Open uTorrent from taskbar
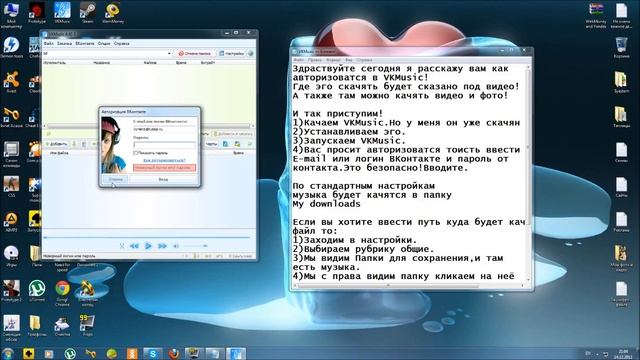This screenshot has height=360, width=640. pos(70,353)
